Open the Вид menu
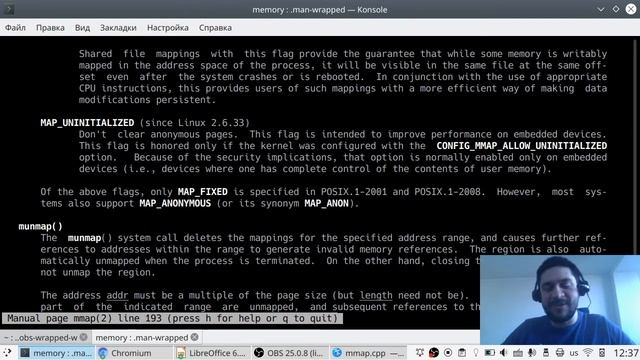Image resolution: width=640 pixels, height=360 pixels. 82,28
